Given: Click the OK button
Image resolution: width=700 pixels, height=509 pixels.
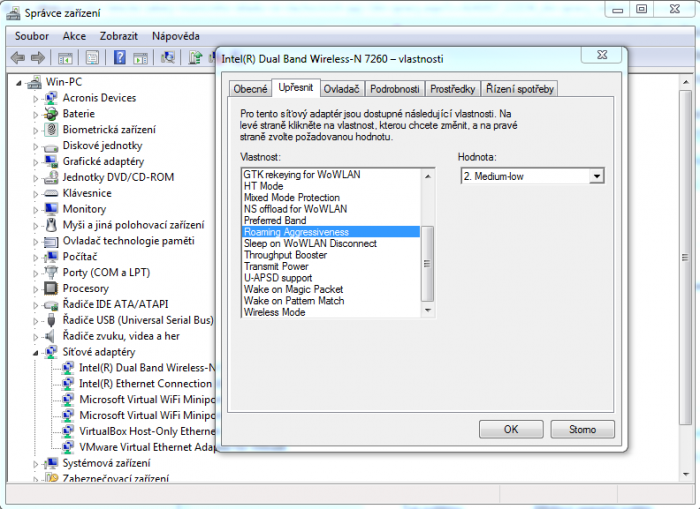Looking at the screenshot, I should pyautogui.click(x=511, y=429).
